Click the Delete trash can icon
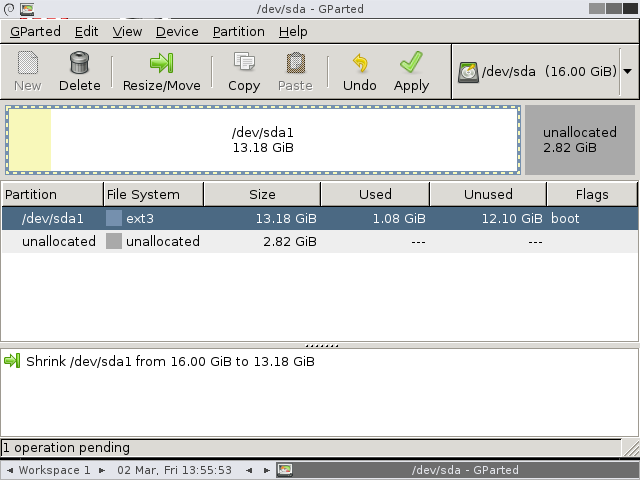This screenshot has width=640, height=480. pos(80,62)
